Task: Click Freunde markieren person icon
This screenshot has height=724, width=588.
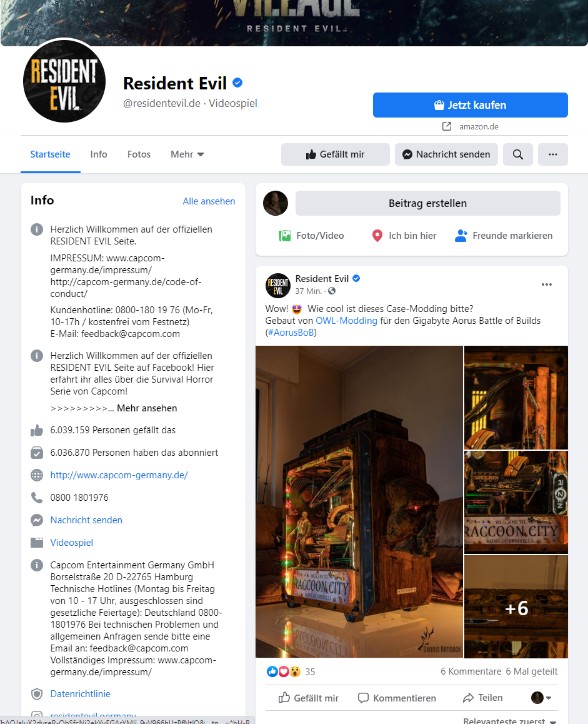Action: [x=461, y=236]
